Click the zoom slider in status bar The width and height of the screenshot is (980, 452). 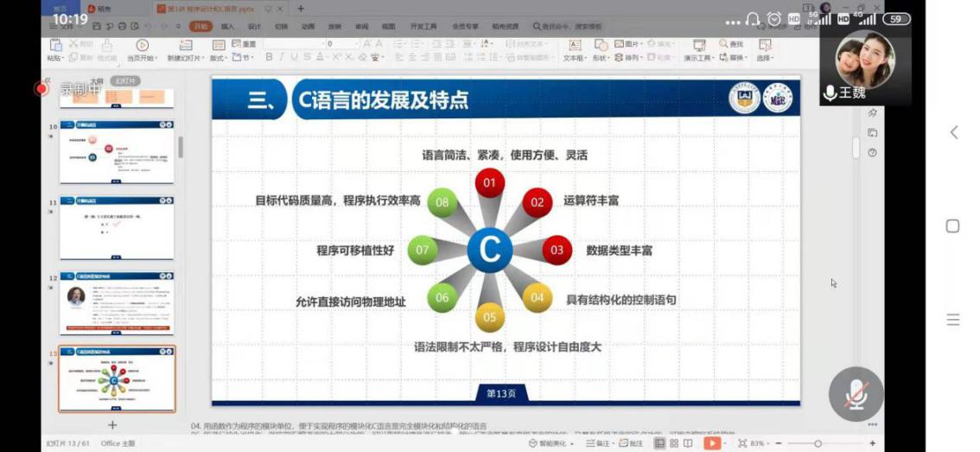818,443
